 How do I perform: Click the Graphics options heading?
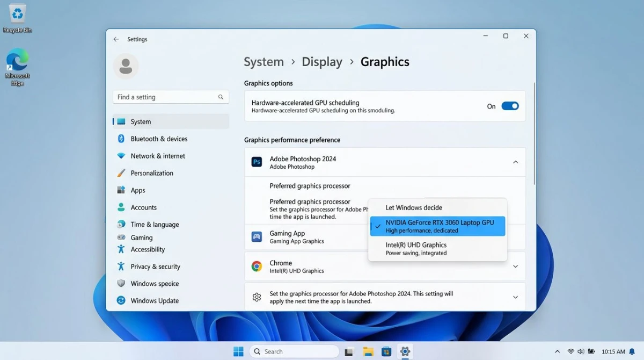pos(268,83)
